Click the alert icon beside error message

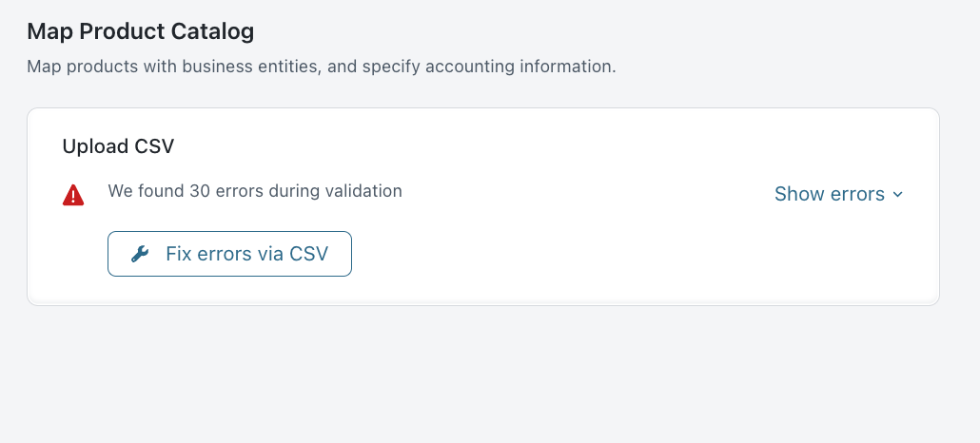click(73, 195)
